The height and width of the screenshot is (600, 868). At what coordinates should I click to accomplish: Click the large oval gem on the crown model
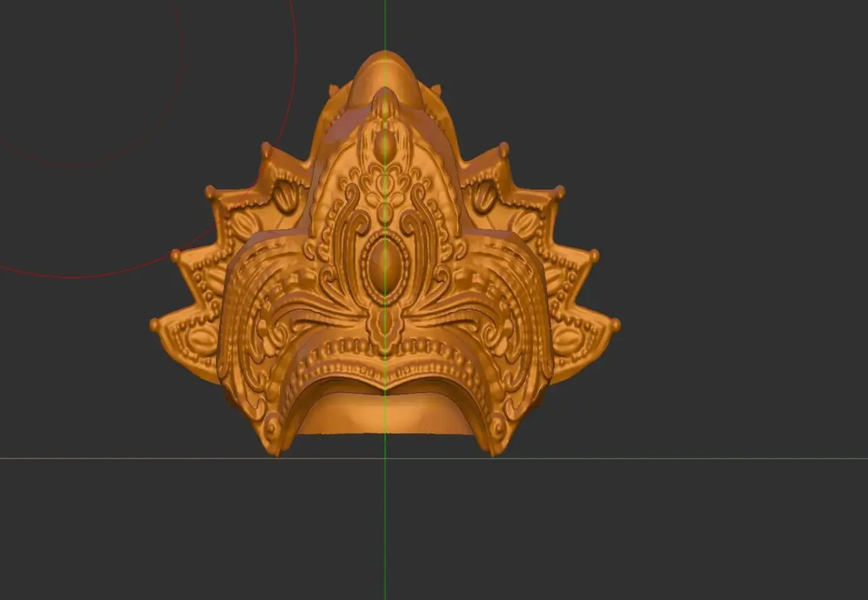384,268
